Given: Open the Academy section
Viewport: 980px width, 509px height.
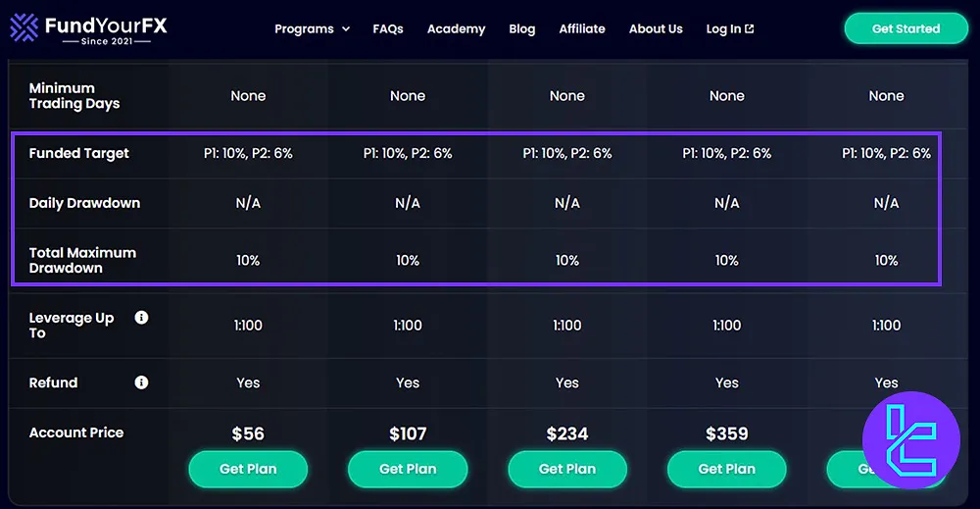Looking at the screenshot, I should [456, 28].
